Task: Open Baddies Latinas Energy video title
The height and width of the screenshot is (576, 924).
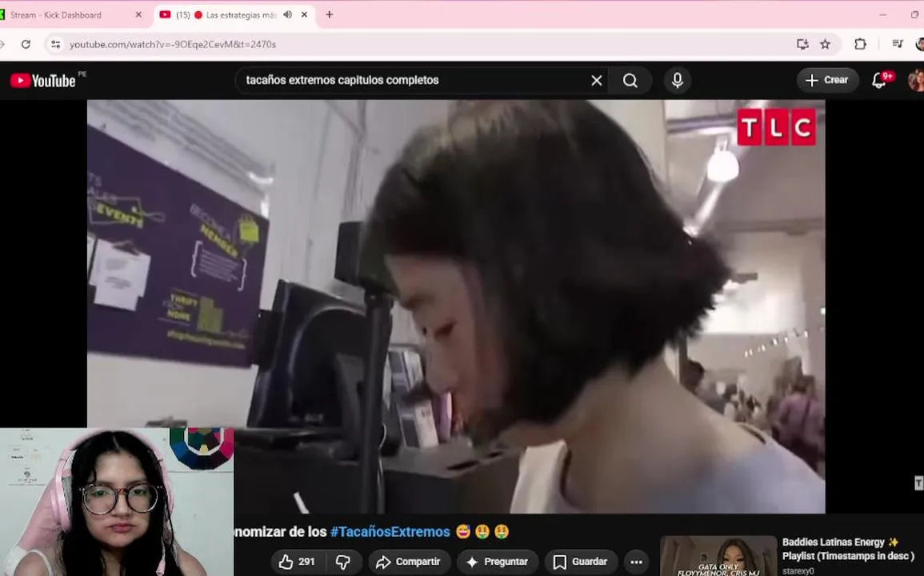Action: [x=848, y=549]
